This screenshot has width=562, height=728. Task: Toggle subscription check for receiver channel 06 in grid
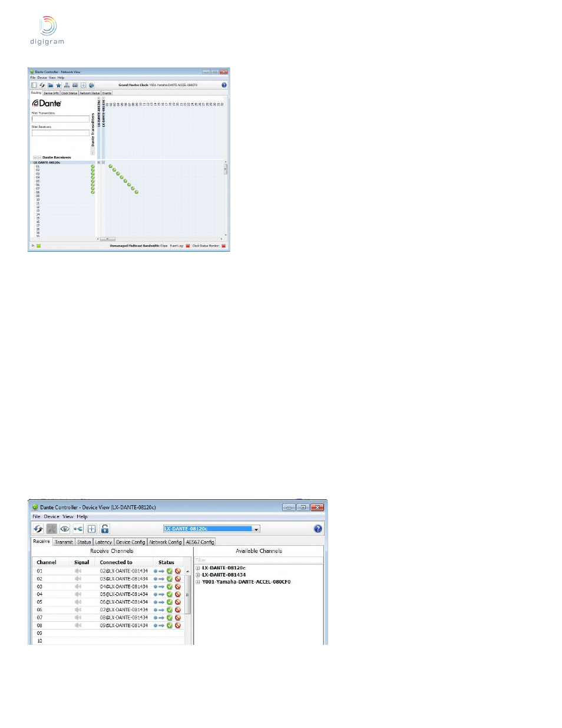coord(128,185)
